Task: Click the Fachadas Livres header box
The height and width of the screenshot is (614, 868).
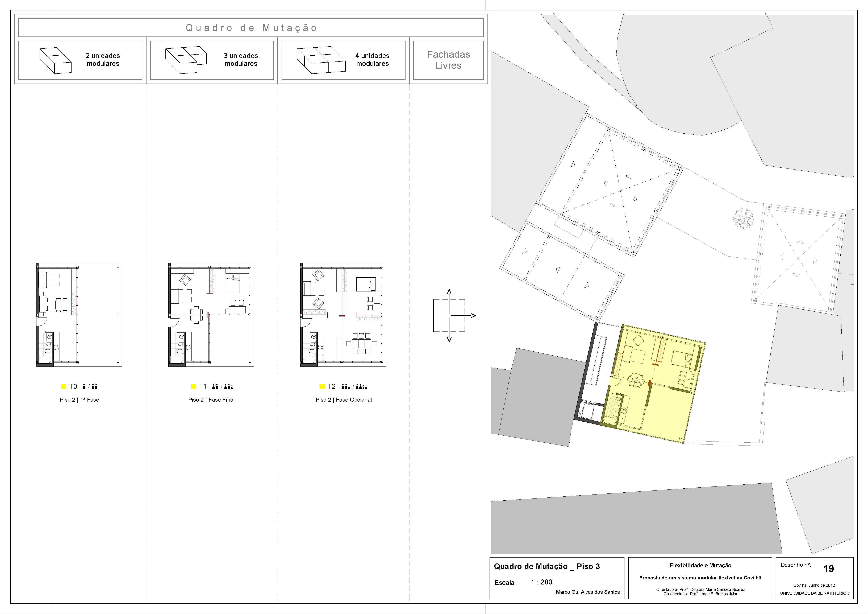Action: (x=448, y=60)
